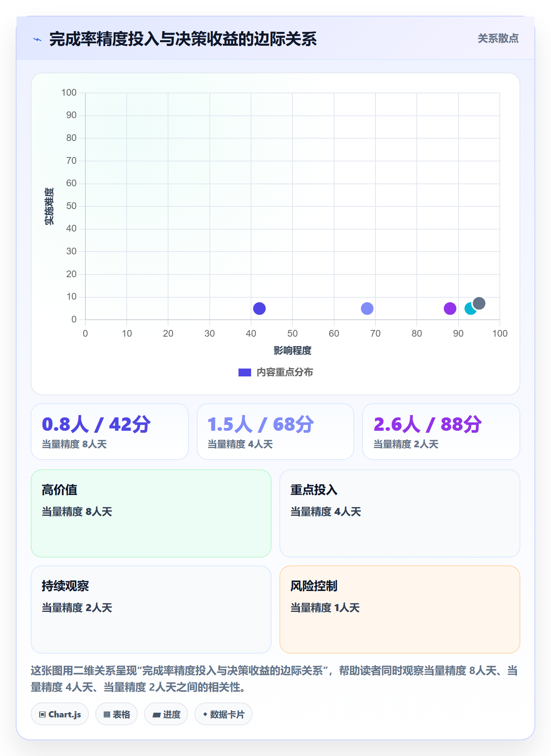Click the 表格 tag
Image resolution: width=551 pixels, height=756 pixels.
pos(116,714)
